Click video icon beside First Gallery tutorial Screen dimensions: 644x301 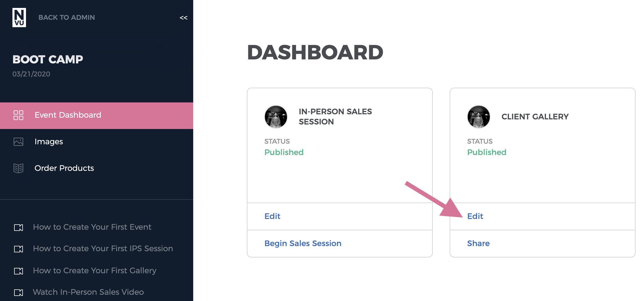pos(18,271)
